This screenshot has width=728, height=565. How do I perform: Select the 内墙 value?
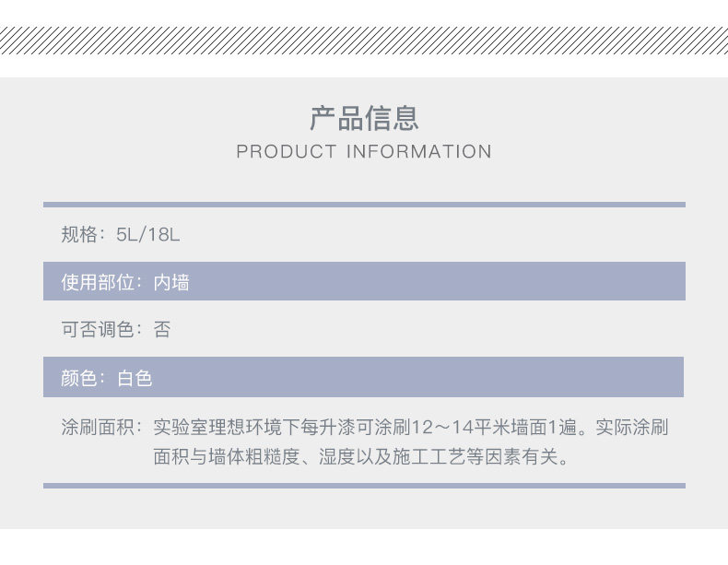click(171, 282)
